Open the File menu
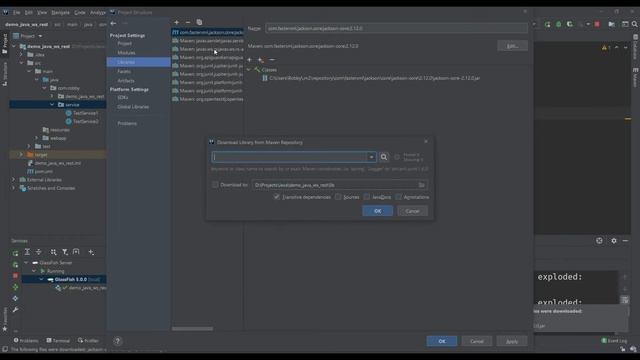640x360 pixels. click(16, 12)
